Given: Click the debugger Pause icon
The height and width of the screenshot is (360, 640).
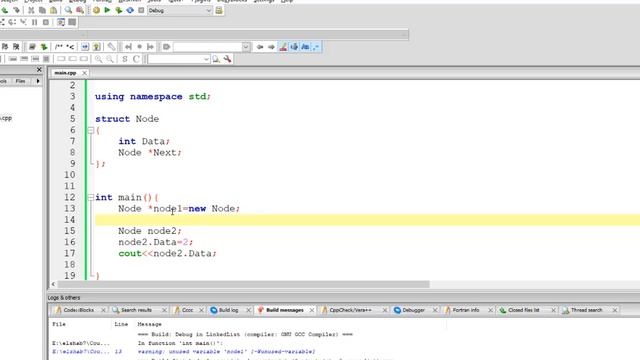Looking at the screenshot, I should click(x=35, y=22).
